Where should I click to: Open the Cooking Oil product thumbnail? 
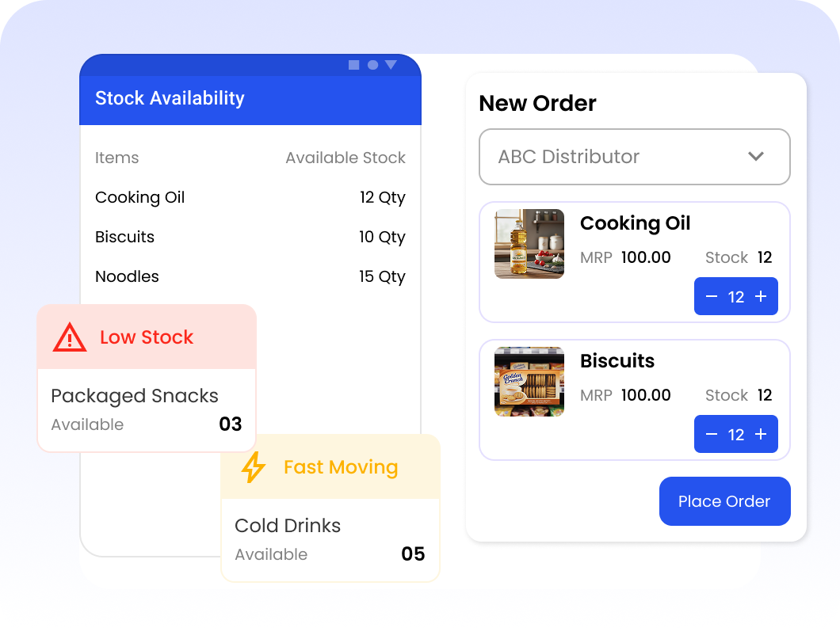pos(529,244)
